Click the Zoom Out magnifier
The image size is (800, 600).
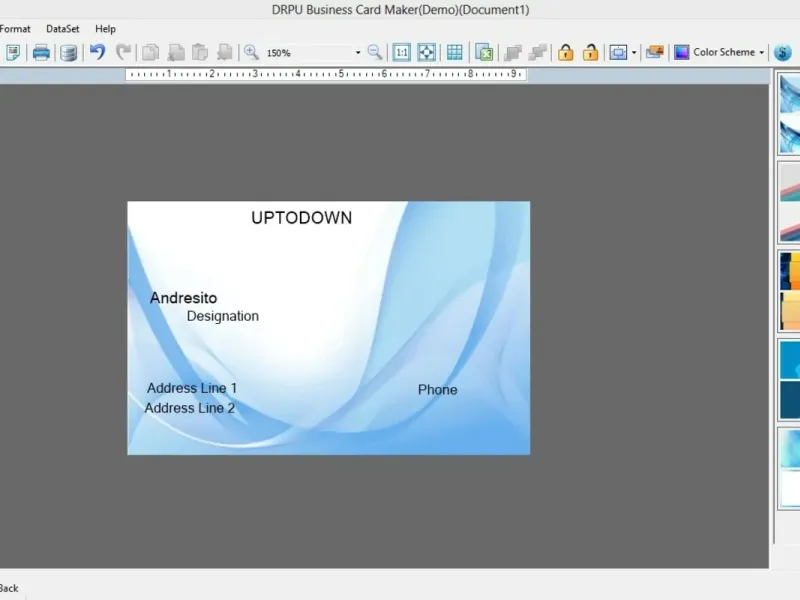pos(374,52)
